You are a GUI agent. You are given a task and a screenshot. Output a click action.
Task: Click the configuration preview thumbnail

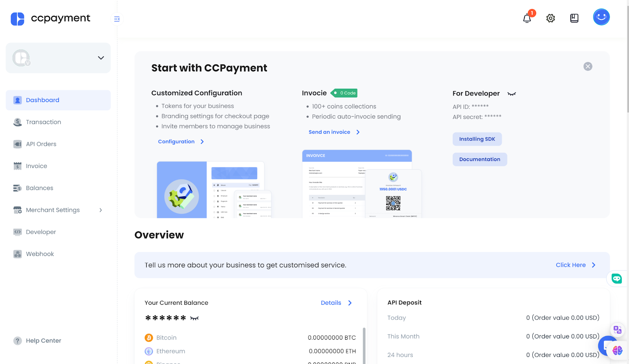[214, 190]
